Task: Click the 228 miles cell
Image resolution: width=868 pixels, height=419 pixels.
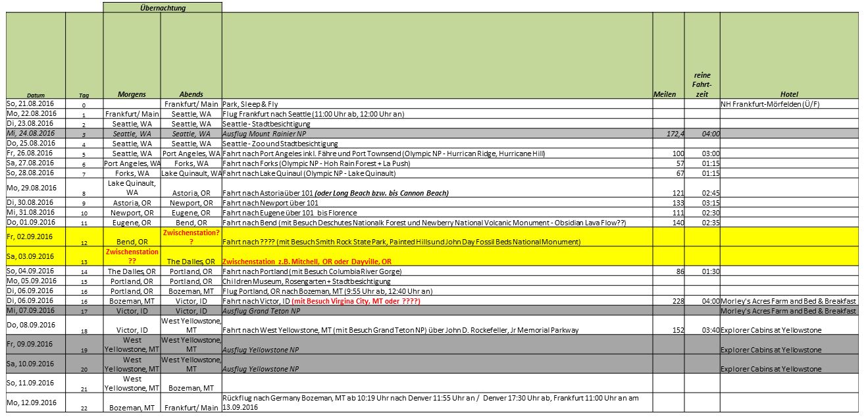Action: (x=668, y=300)
